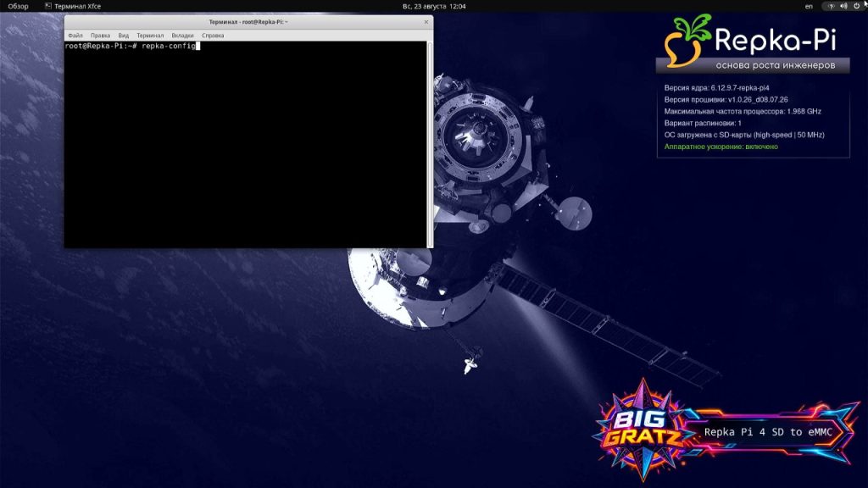Click the power icon in the top panel
Screen dimensions: 868x488
(x=856, y=6)
